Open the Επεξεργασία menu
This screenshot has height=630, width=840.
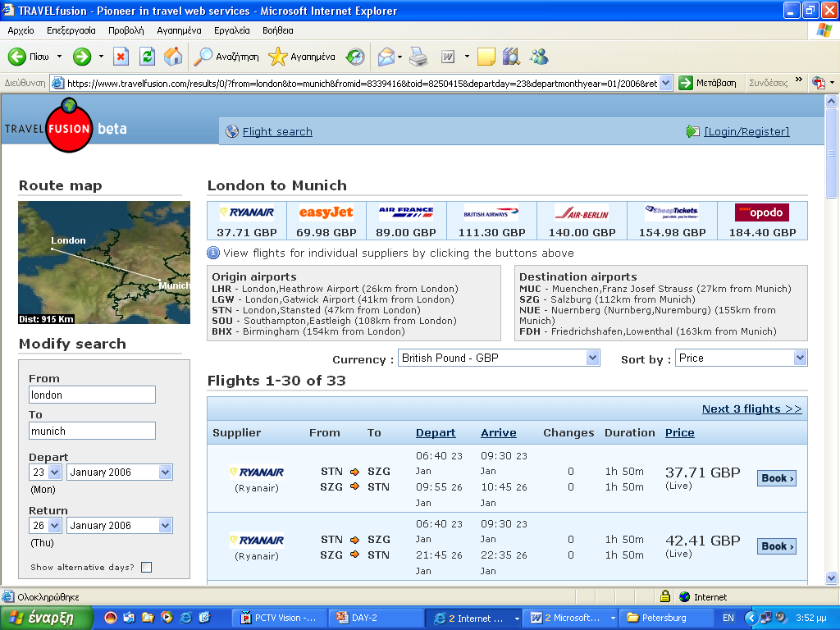[x=71, y=30]
